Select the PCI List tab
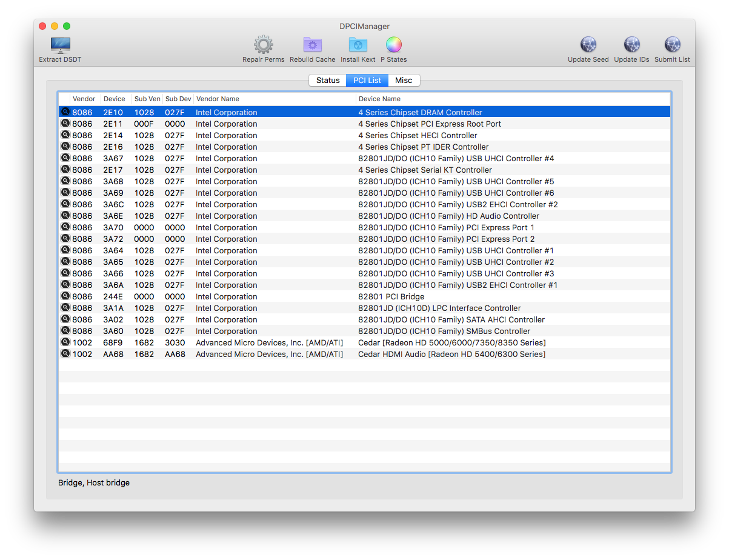729x560 pixels. pos(367,81)
